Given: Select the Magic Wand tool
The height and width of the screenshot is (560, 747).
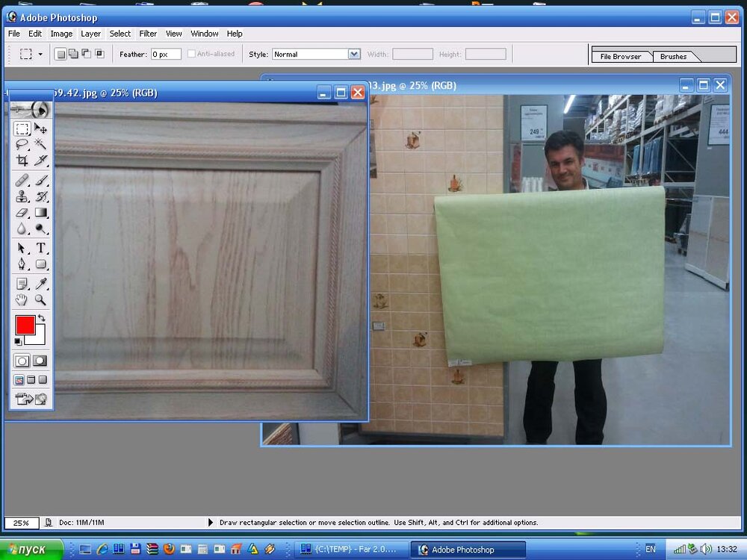Looking at the screenshot, I should [41, 145].
